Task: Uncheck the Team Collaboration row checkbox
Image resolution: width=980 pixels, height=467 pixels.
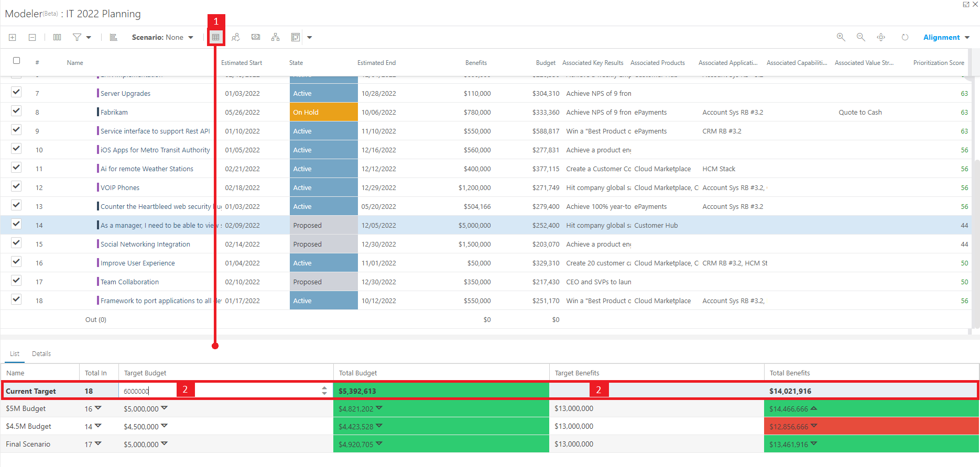Action: tap(16, 281)
